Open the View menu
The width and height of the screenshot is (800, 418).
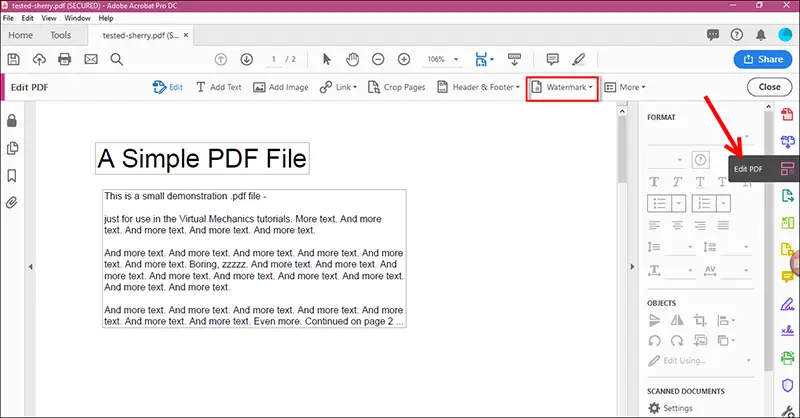coord(49,18)
